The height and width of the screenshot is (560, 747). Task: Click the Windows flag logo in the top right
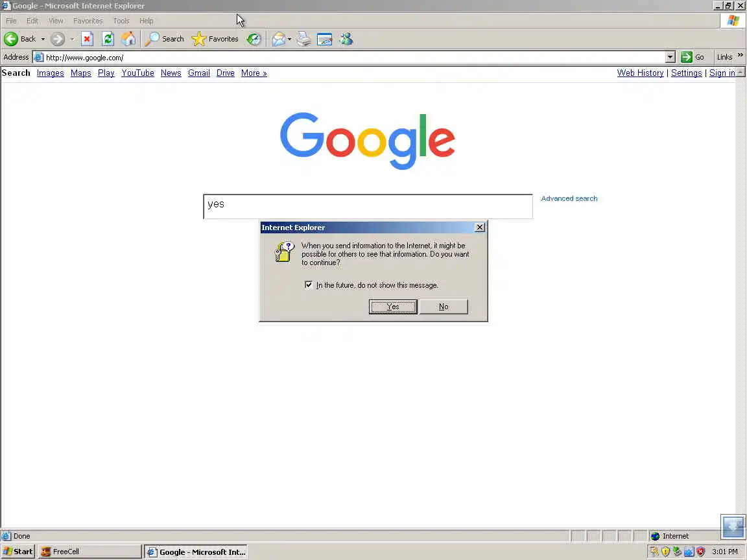(x=733, y=21)
